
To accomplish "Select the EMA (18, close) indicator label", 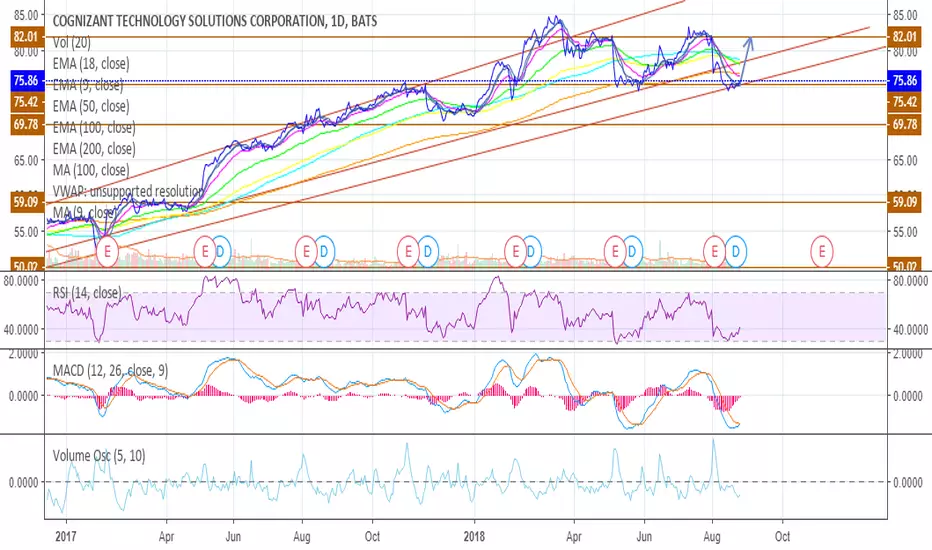I will tap(91, 64).
